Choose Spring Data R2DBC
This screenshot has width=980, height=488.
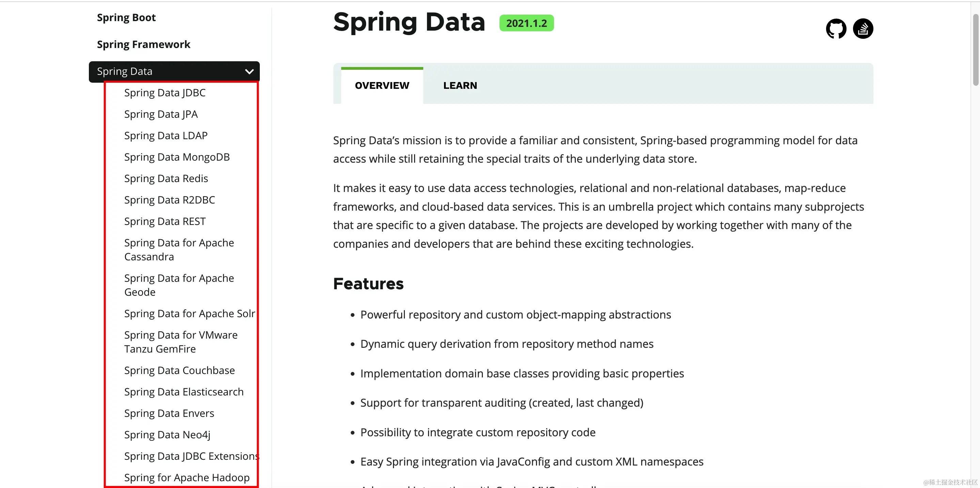[170, 200]
